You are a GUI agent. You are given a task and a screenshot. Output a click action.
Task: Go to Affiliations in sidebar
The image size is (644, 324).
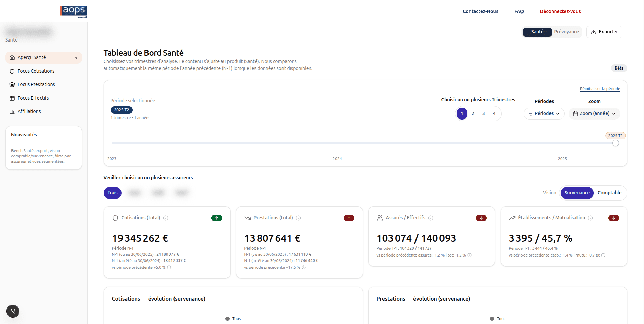[x=29, y=111]
